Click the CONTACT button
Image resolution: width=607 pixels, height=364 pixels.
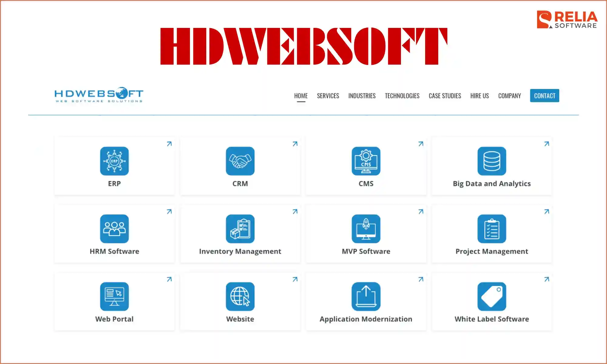(x=544, y=96)
